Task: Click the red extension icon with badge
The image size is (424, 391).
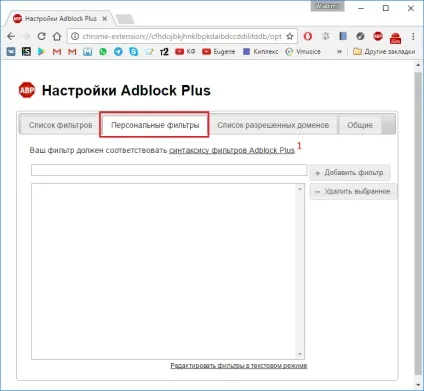Action: pos(395,38)
